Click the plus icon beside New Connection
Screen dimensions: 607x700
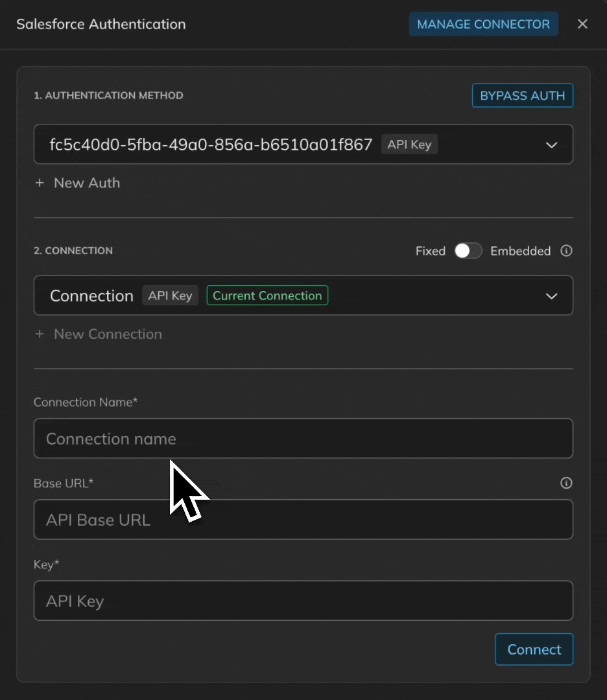pyautogui.click(x=40, y=334)
